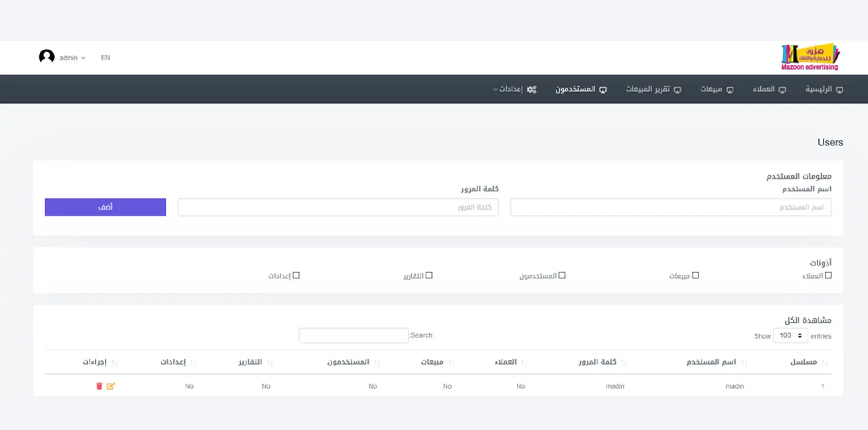868x430 pixels.
Task: Check the التقارير permission checkbox
Action: pos(429,275)
